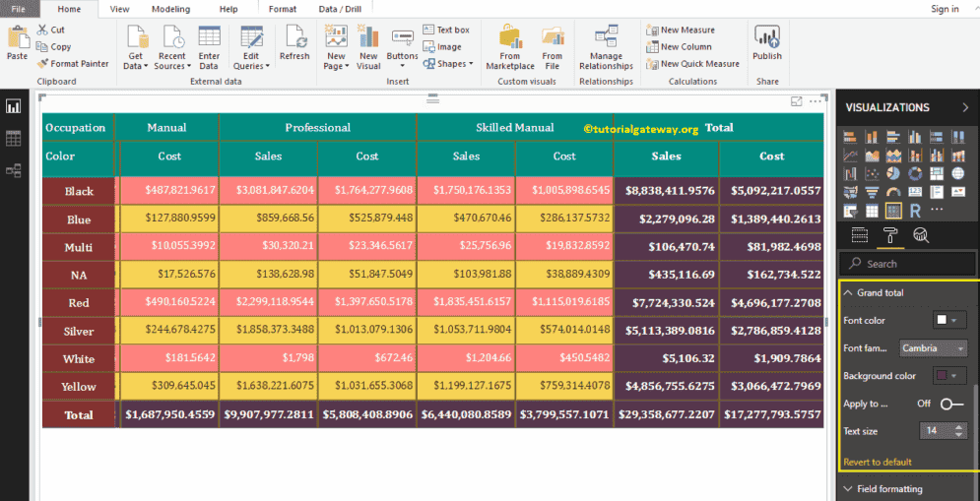Click the Search field in format pane
Viewport: 980px width, 501px height.
(904, 264)
